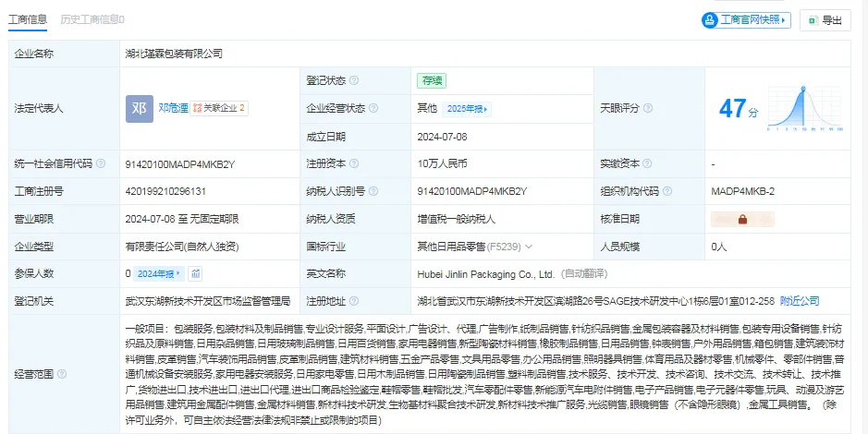Click the help icon next to 组织机构代码
The height and width of the screenshot is (434, 868).
click(667, 191)
